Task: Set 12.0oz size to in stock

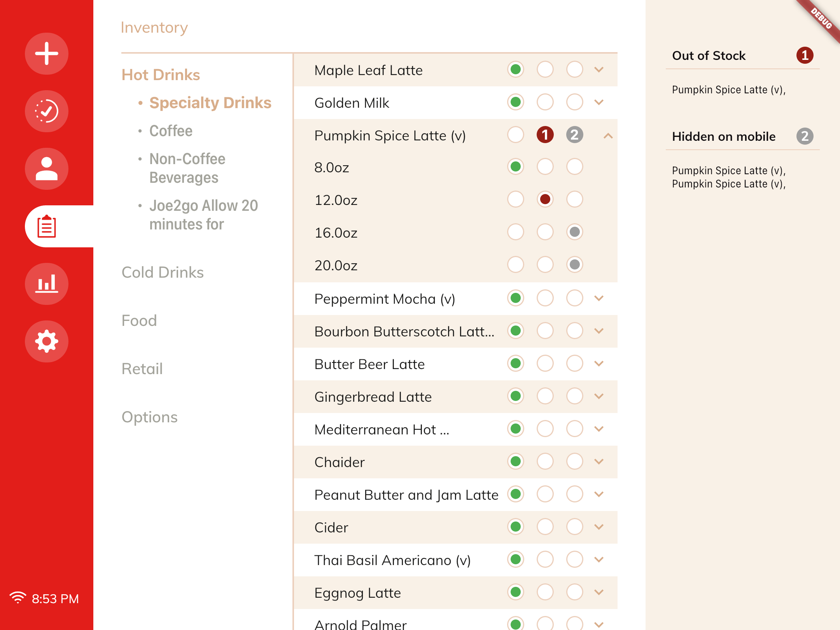Action: click(x=516, y=199)
